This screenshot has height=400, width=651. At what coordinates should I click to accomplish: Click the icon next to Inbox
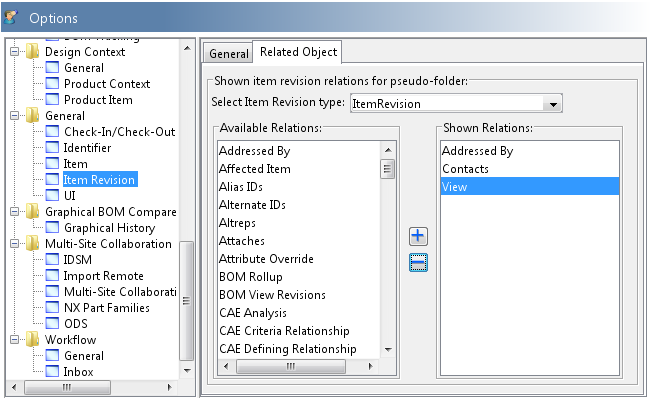tap(51, 372)
